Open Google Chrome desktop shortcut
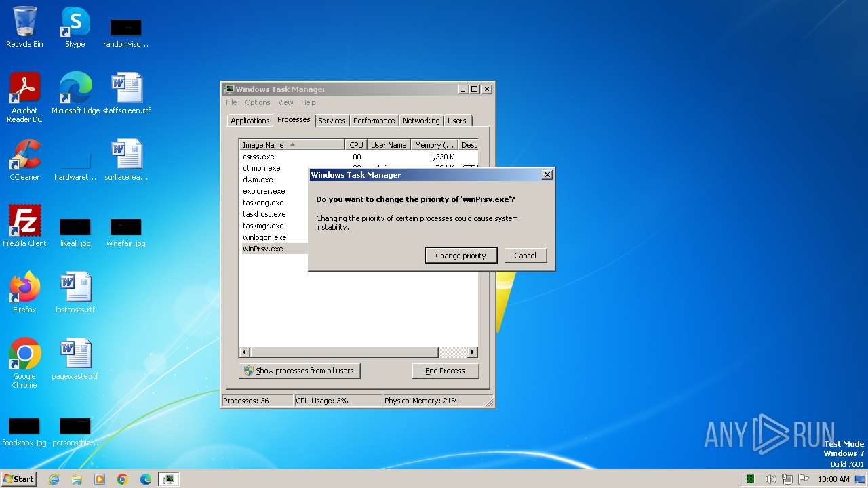 (x=24, y=363)
